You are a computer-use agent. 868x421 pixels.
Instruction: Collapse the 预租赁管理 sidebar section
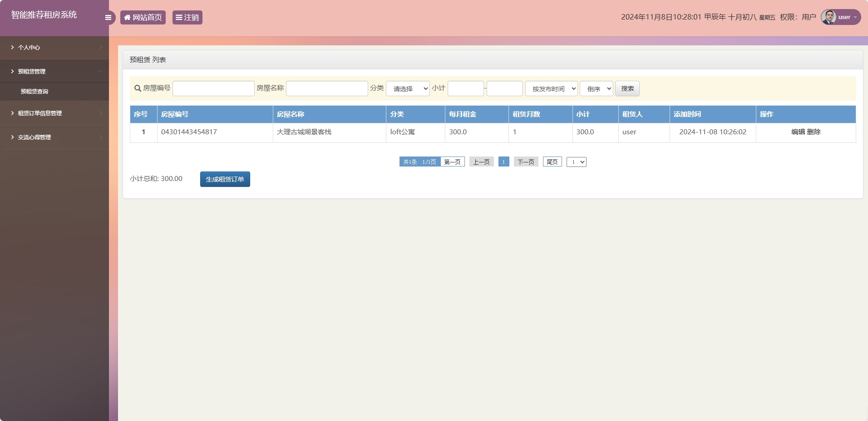(x=54, y=71)
